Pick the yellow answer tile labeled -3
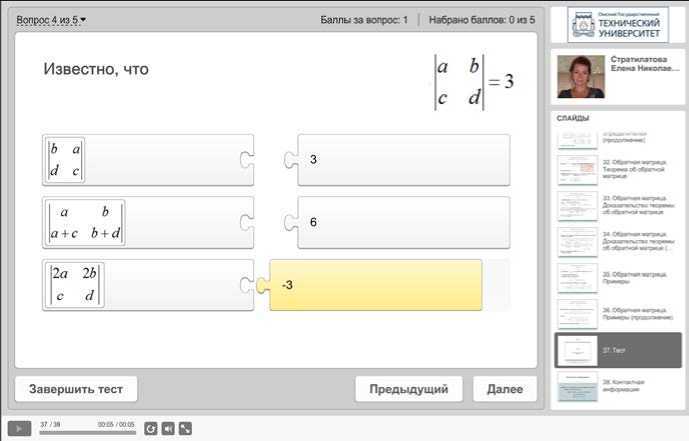 [x=376, y=285]
